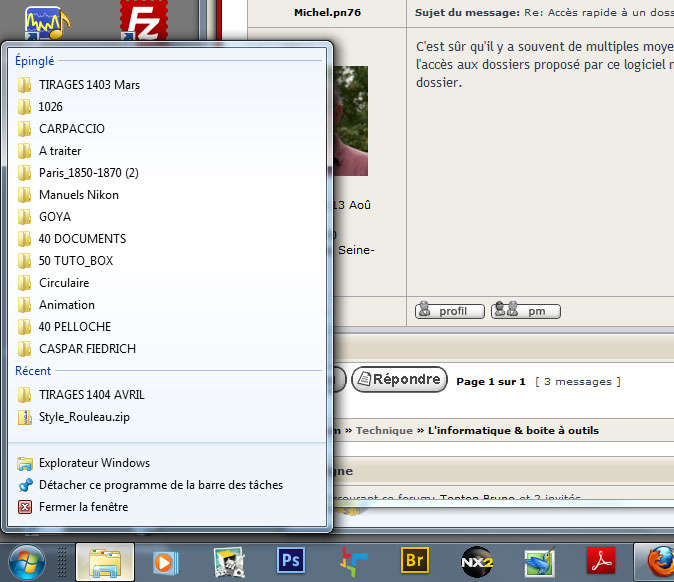Click Fermer la fenêtre option

tap(83, 507)
